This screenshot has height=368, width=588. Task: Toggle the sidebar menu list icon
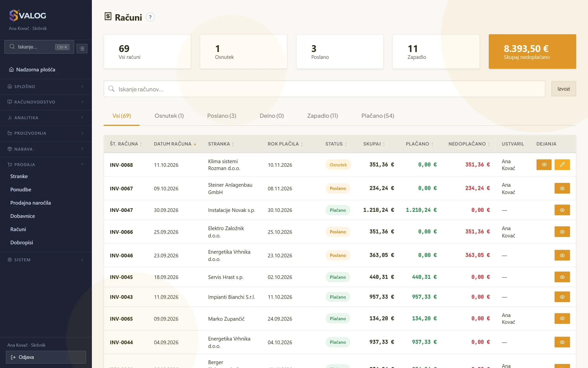[x=82, y=49]
